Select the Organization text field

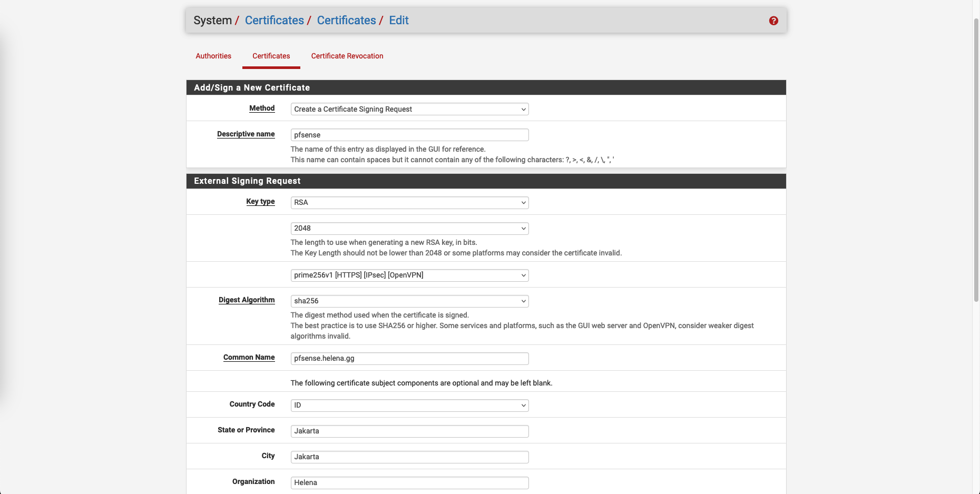tap(409, 482)
